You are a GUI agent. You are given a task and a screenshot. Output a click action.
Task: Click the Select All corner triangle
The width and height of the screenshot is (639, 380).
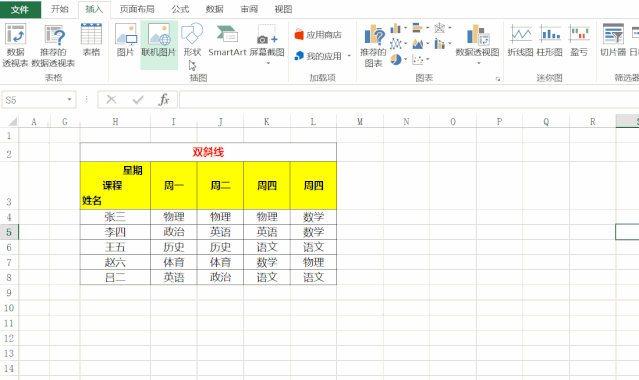point(12,122)
